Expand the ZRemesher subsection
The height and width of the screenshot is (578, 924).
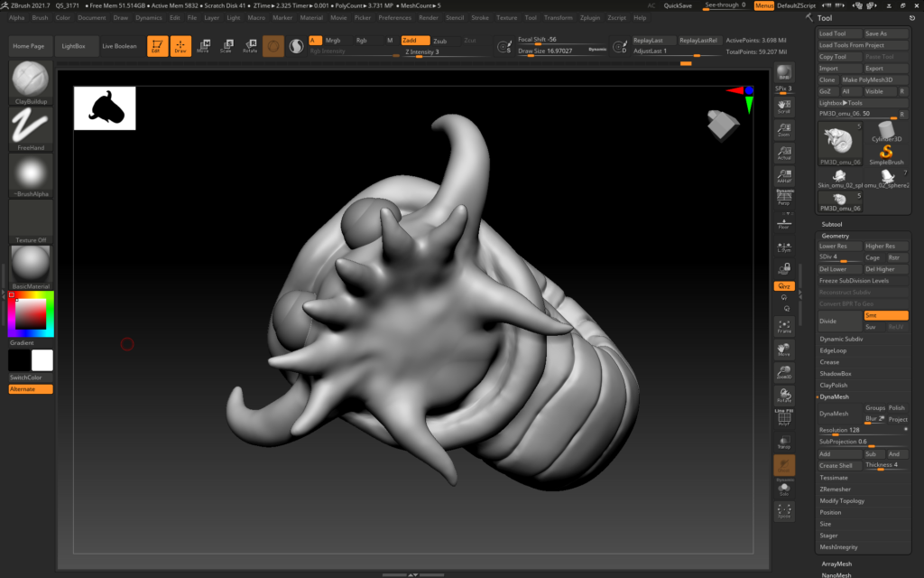(x=835, y=489)
